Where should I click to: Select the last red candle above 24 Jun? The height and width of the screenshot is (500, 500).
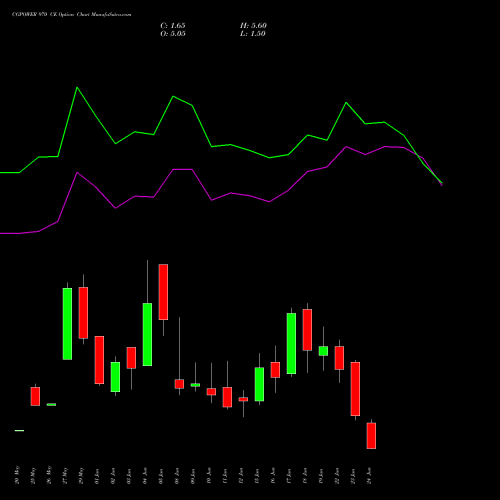pos(371,436)
